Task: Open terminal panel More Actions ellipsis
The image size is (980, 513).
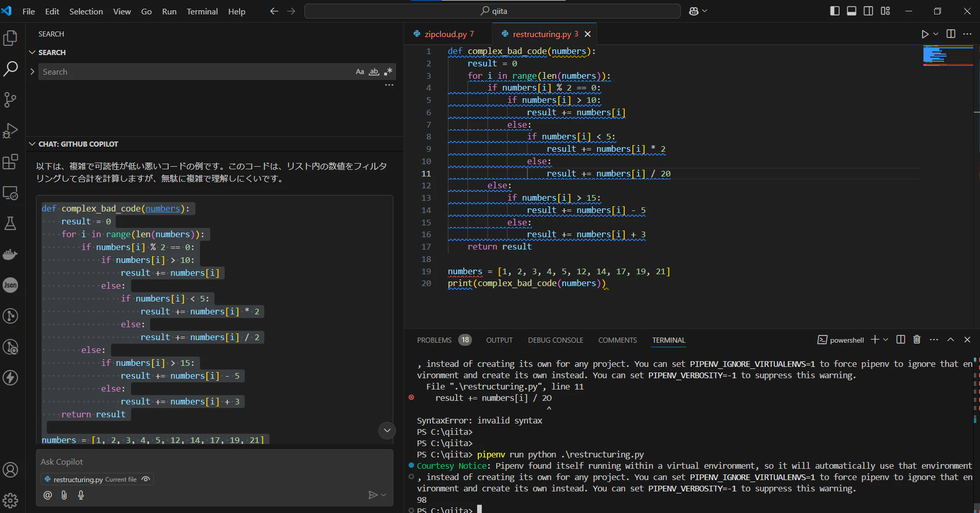Action: (x=934, y=340)
